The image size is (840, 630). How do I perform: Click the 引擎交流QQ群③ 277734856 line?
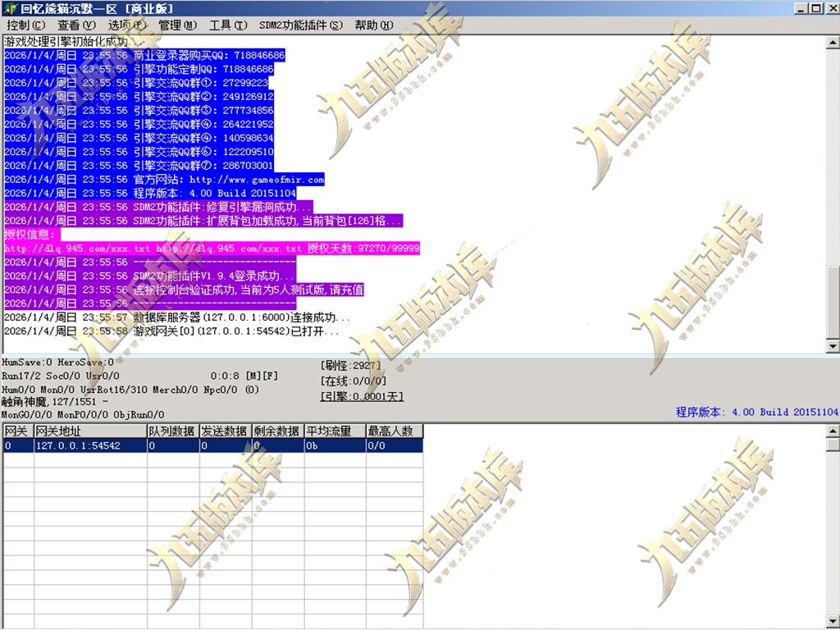[139, 111]
